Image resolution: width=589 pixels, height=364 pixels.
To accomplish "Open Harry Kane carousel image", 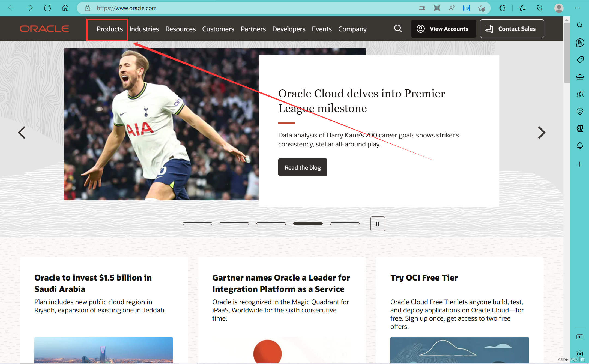I will pyautogui.click(x=161, y=124).
